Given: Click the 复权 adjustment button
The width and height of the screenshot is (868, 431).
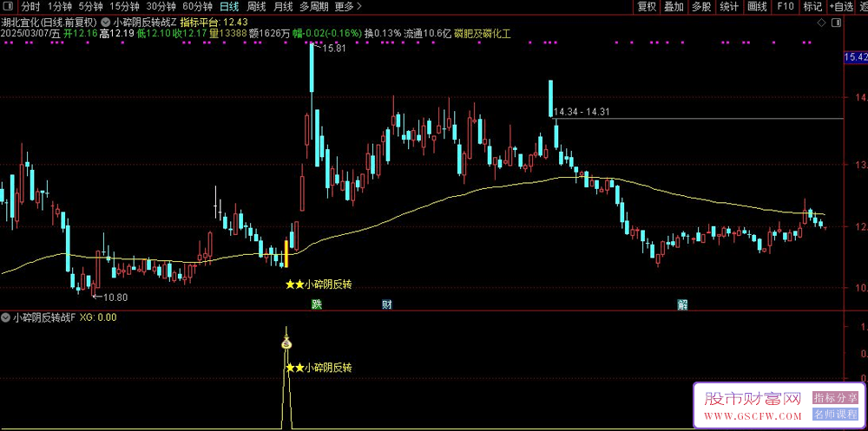Looking at the screenshot, I should tap(647, 7).
